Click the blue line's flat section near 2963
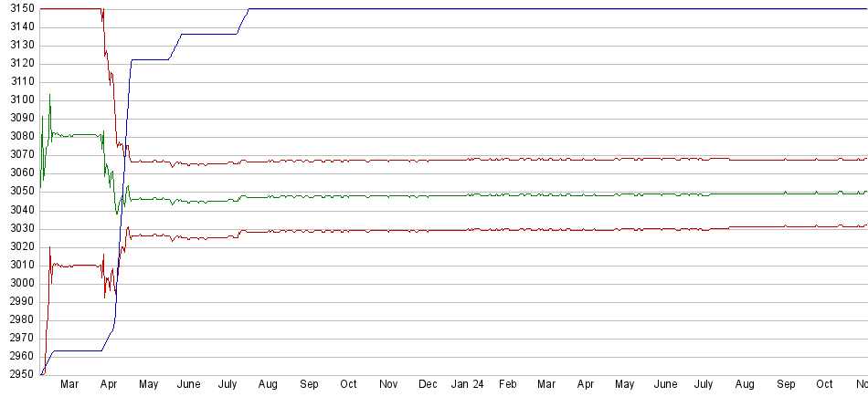Image resolution: width=868 pixels, height=397 pixels. pos(78,350)
